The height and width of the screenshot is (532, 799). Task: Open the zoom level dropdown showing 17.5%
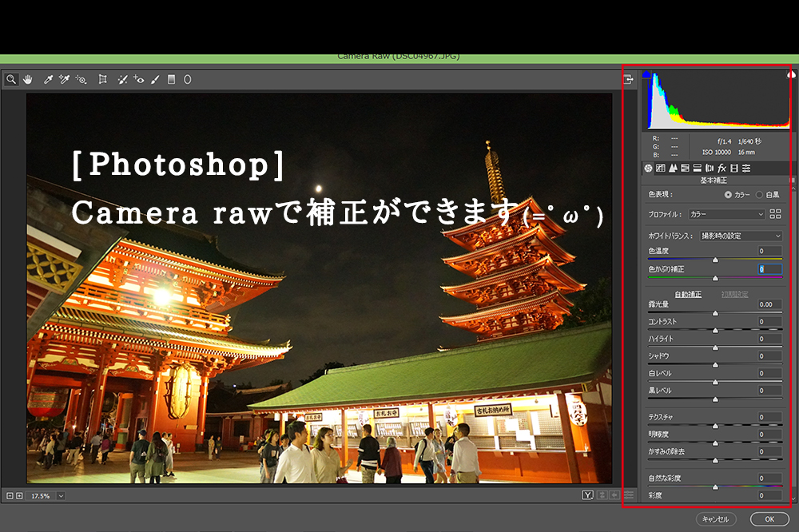pyautogui.click(x=61, y=496)
